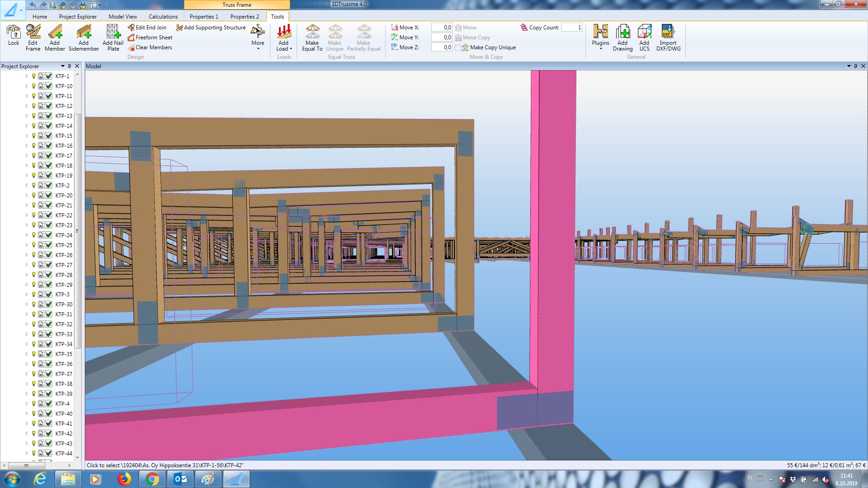This screenshot has height=488, width=868.
Task: Expand the KTP-1 tree node
Action: click(x=27, y=76)
